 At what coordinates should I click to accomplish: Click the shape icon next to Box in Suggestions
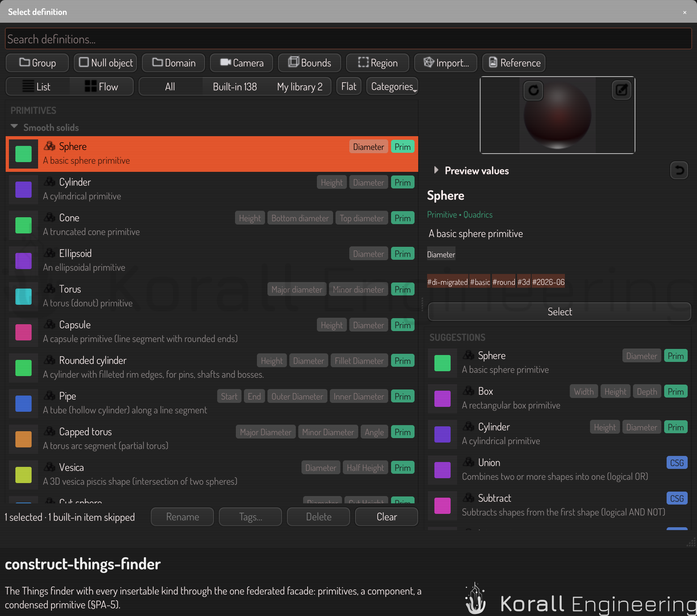coord(468,391)
